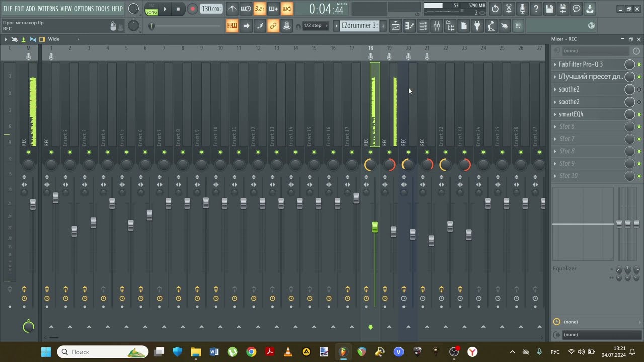Viewport: 644px width, 362px height.
Task: Click the globe online news icon
Action: (591, 25)
